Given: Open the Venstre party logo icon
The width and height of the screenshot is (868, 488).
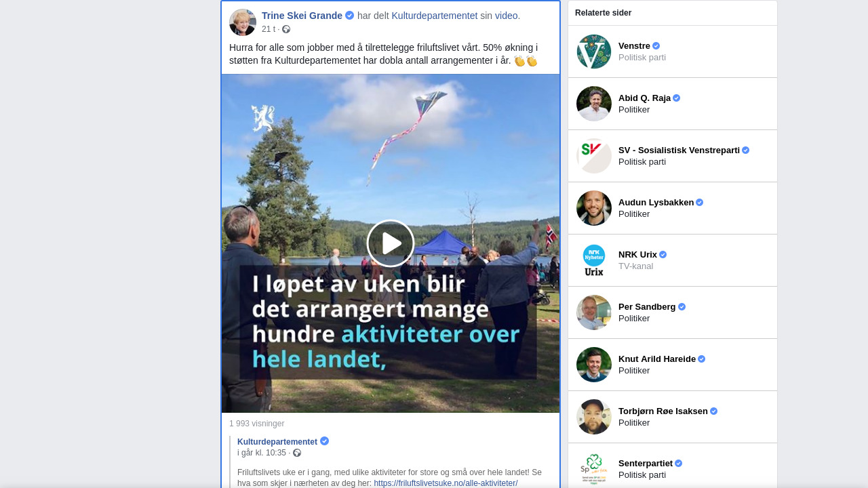Looking at the screenshot, I should tap(594, 52).
